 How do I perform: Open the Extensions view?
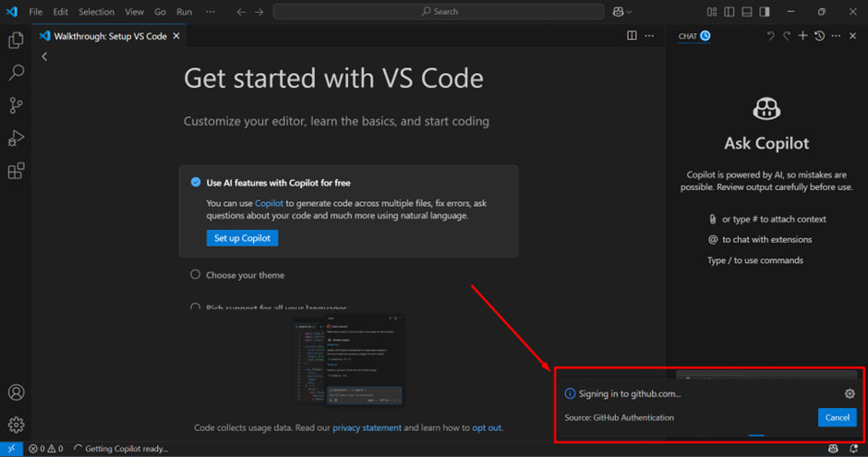[16, 171]
